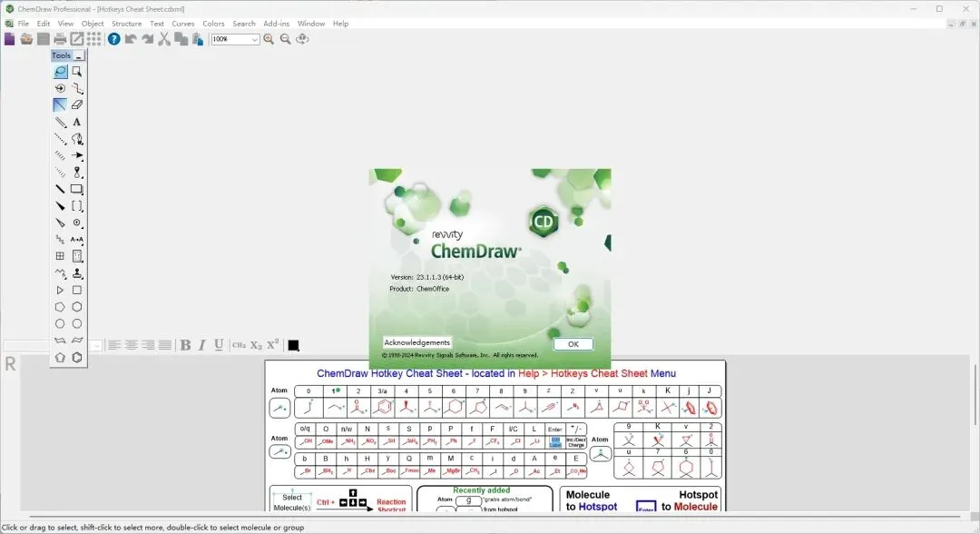Open the Add-ins menu

(x=276, y=23)
